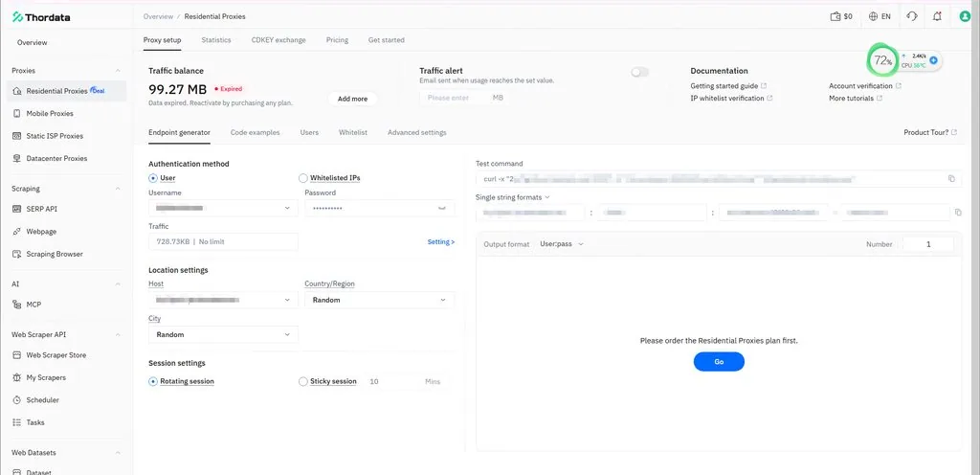Viewport: 980px width, 475px height.
Task: Click the My Scrapers bug icon
Action: [x=17, y=378]
